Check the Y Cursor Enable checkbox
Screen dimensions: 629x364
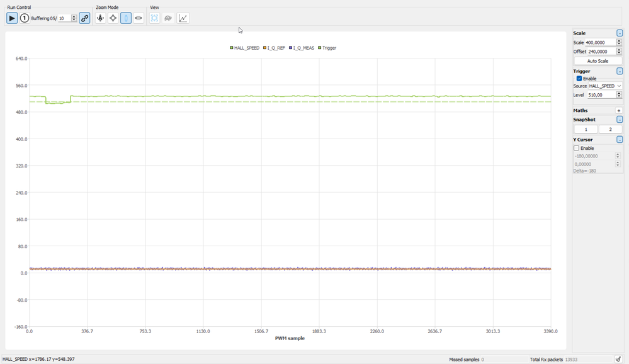[577, 148]
